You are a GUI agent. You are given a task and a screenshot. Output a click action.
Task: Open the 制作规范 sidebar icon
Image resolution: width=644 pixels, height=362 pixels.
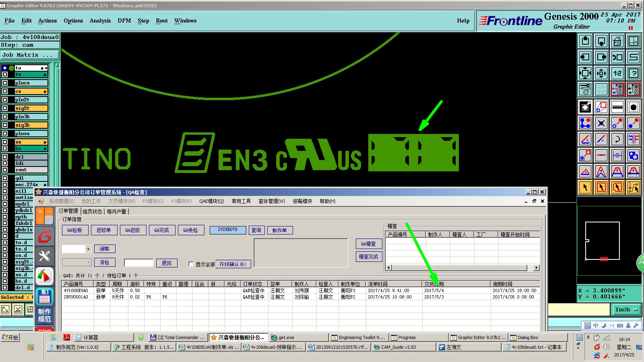[x=44, y=316]
